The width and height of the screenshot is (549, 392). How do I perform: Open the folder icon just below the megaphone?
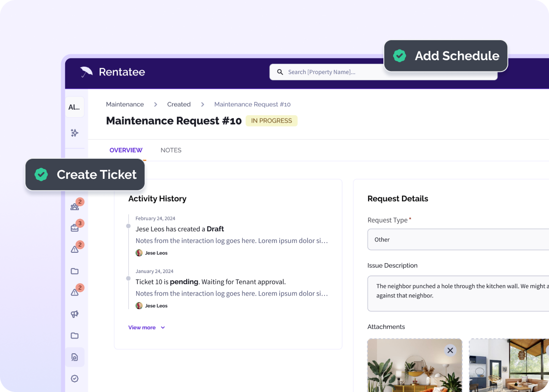click(75, 336)
